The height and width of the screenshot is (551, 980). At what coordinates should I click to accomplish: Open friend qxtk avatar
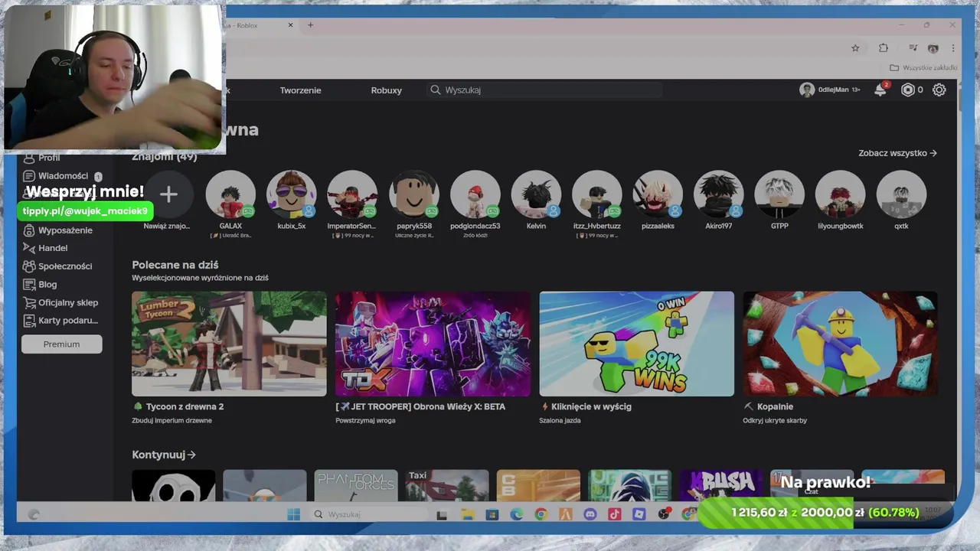(x=901, y=194)
